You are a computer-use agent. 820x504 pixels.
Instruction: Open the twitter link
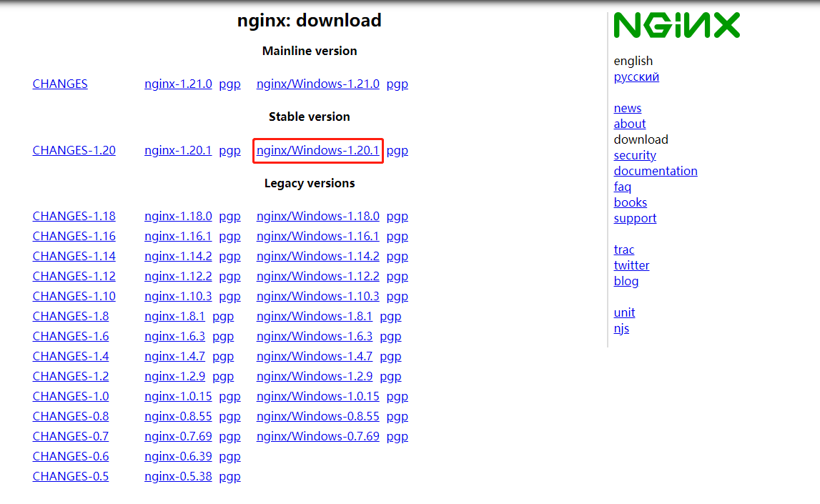[x=631, y=265]
